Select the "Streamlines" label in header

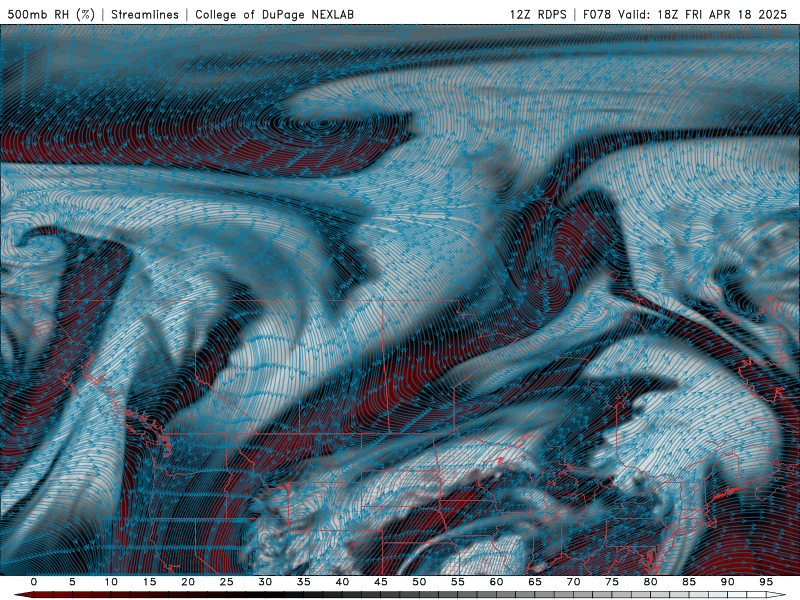click(145, 14)
